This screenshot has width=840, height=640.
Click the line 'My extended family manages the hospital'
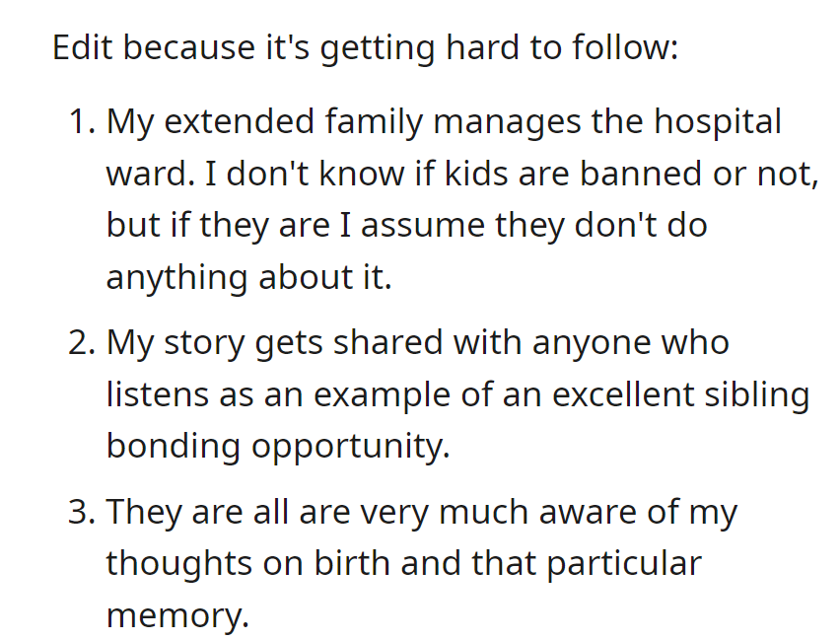point(444,122)
